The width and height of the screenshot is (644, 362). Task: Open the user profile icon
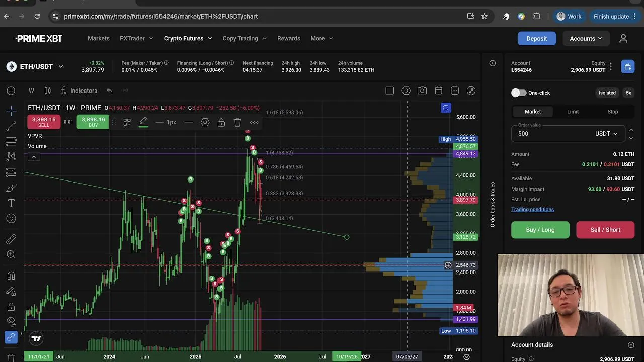pyautogui.click(x=623, y=38)
